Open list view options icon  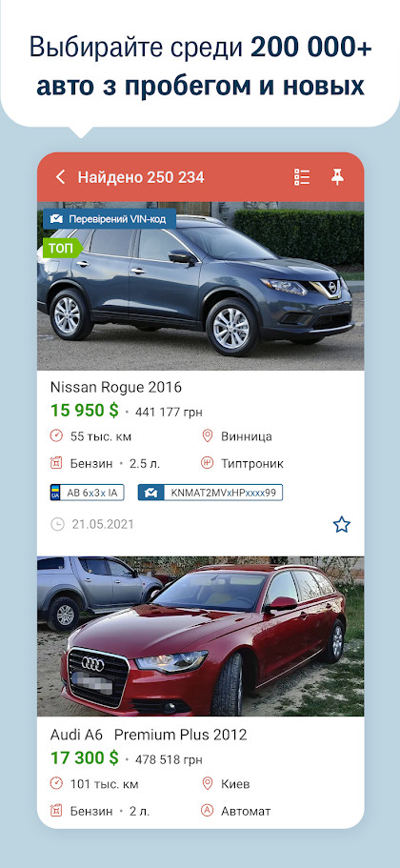pos(302,177)
